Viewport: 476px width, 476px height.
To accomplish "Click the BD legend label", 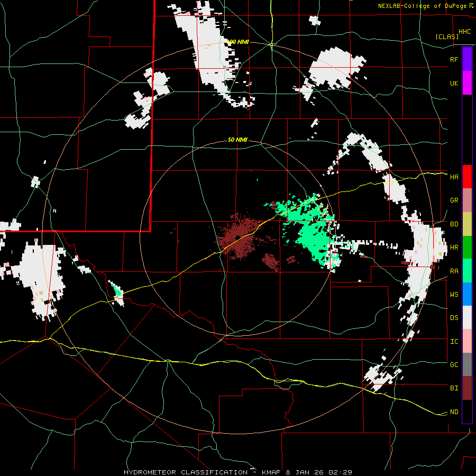I will click(454, 224).
